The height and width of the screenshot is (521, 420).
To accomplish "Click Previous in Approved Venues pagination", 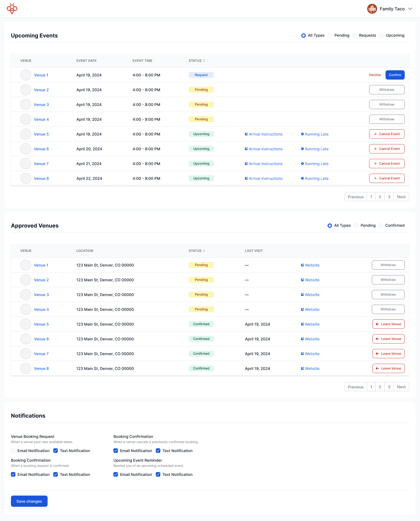I will (356, 387).
